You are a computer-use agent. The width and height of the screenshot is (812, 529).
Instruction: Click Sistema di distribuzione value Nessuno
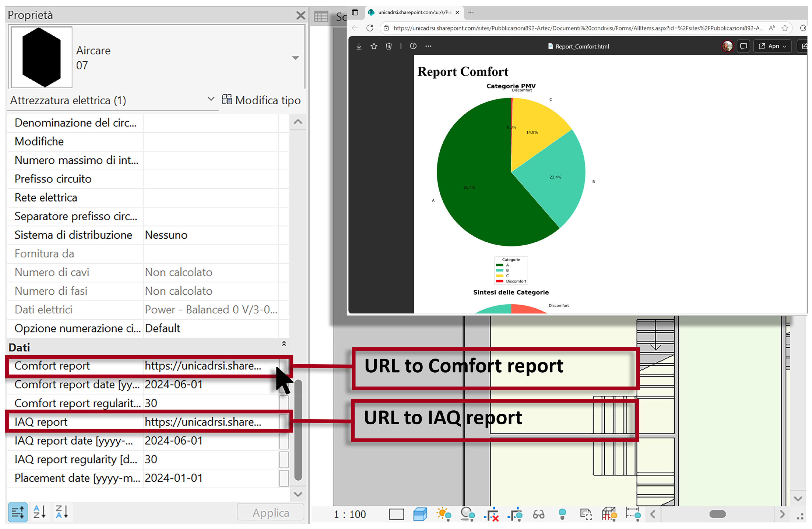[166, 235]
